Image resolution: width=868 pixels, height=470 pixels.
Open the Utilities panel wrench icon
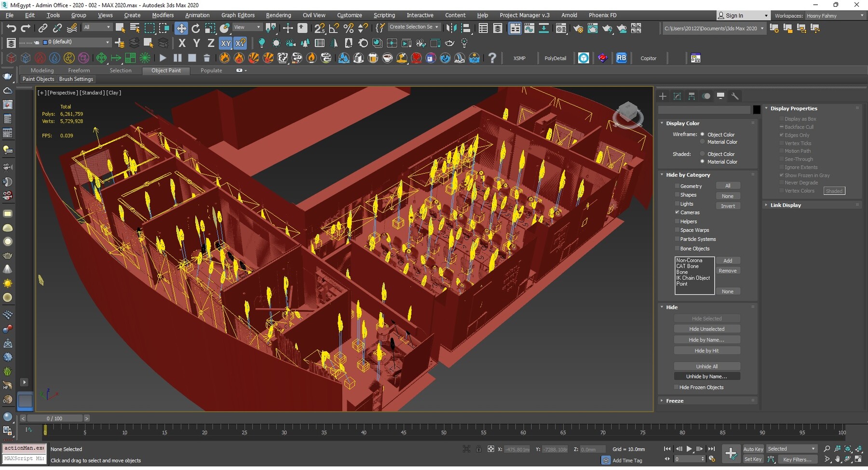(735, 96)
